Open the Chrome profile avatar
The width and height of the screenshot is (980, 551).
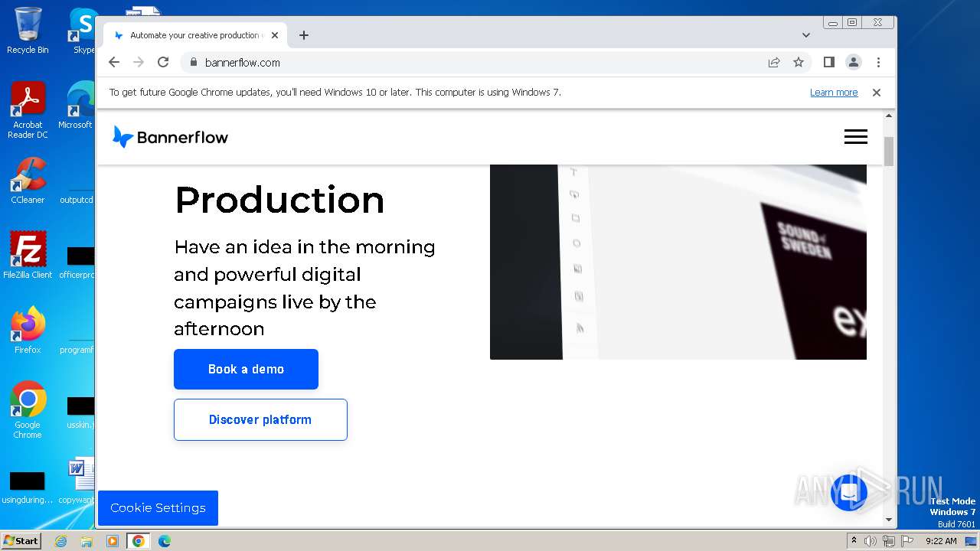[x=854, y=62]
